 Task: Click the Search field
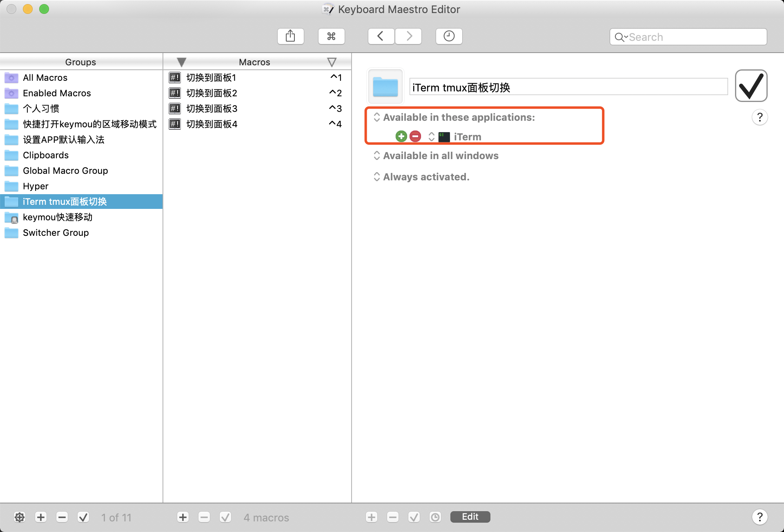click(x=694, y=37)
